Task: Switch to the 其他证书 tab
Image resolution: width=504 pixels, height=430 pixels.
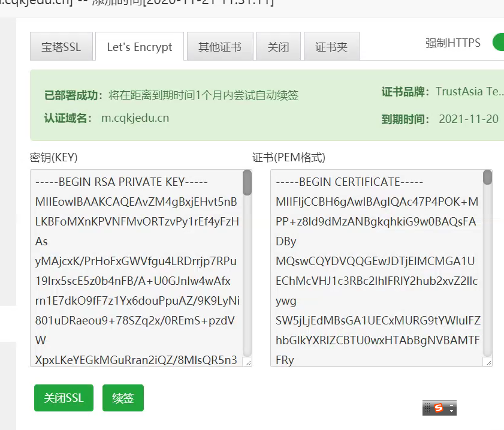Action: (x=219, y=46)
